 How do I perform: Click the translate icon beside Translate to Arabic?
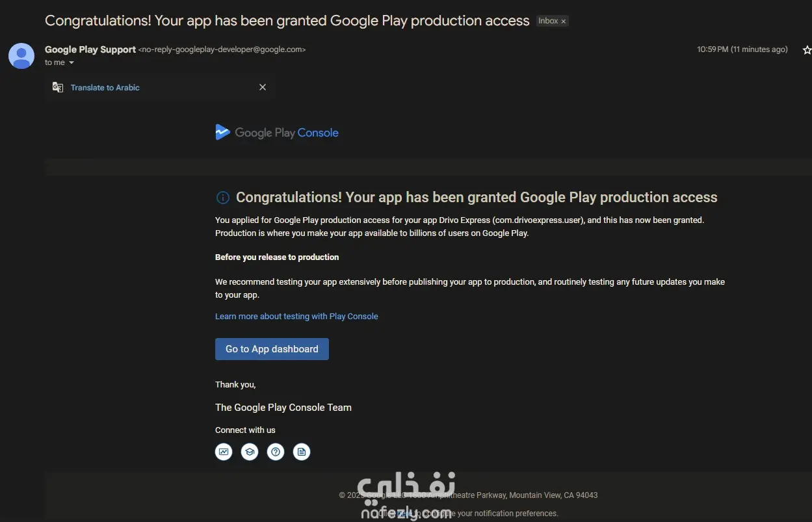(58, 87)
